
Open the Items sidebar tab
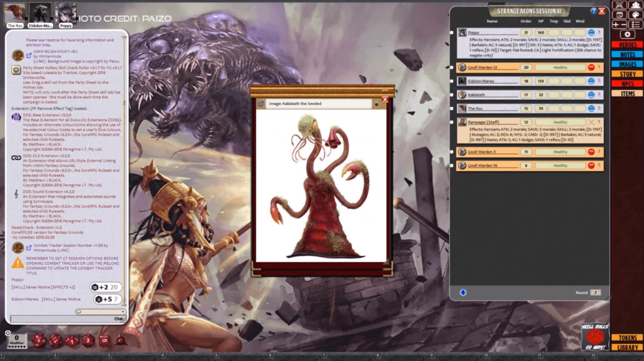(627, 94)
